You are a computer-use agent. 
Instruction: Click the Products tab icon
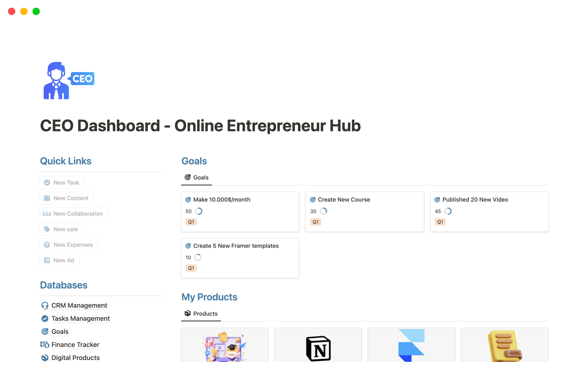click(187, 313)
